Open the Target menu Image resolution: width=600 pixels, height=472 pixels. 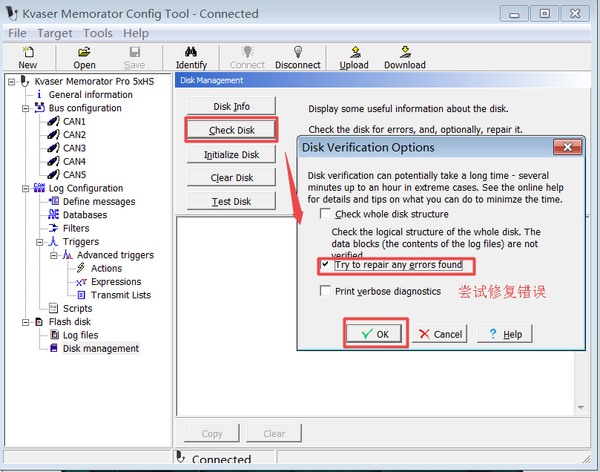pos(55,33)
